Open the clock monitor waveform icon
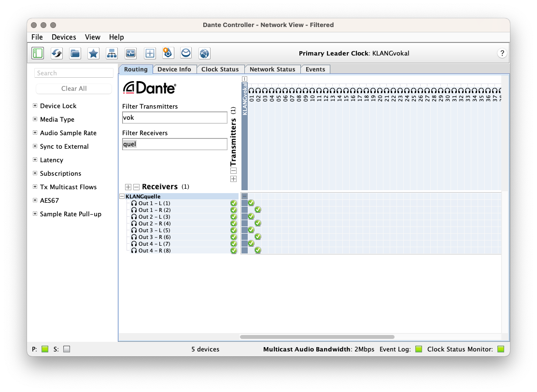Image resolution: width=537 pixels, height=392 pixels. coord(131,54)
